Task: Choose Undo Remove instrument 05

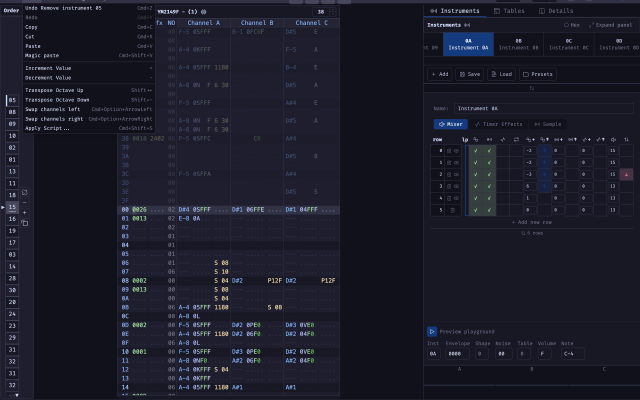Action: (89, 8)
